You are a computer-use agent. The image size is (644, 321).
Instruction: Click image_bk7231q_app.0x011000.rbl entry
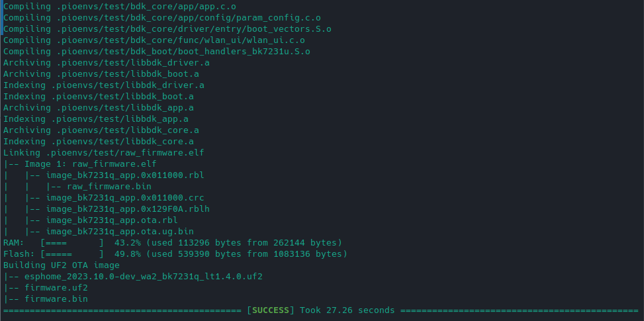125,175
